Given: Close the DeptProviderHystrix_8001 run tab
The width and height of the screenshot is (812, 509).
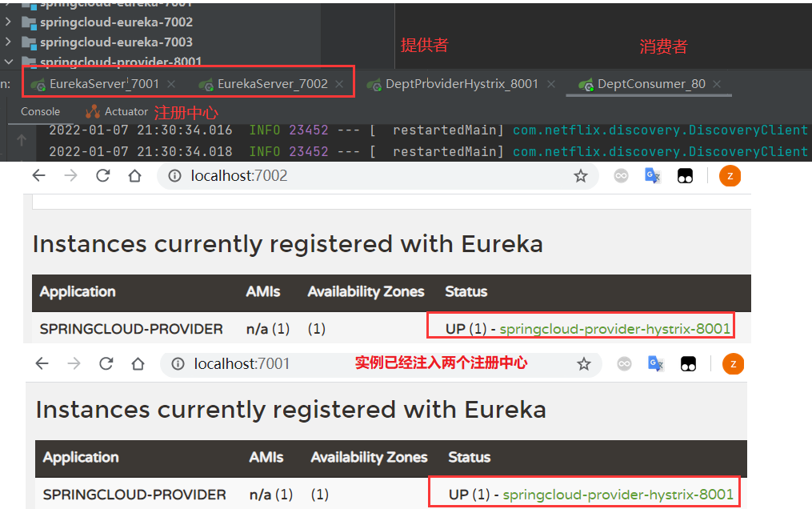Looking at the screenshot, I should click(x=551, y=84).
